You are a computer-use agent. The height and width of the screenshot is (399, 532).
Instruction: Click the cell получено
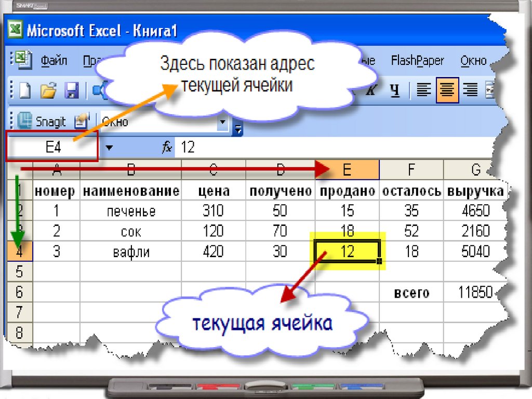tap(281, 191)
